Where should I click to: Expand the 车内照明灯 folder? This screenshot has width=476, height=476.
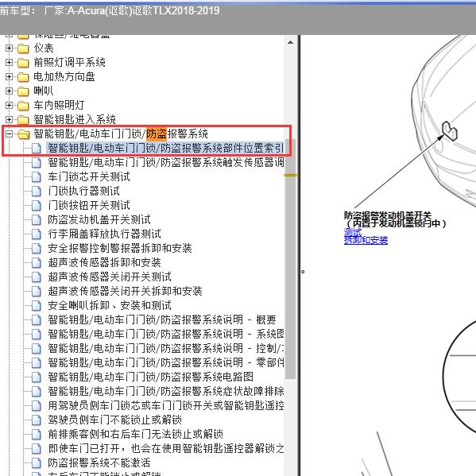(9, 105)
